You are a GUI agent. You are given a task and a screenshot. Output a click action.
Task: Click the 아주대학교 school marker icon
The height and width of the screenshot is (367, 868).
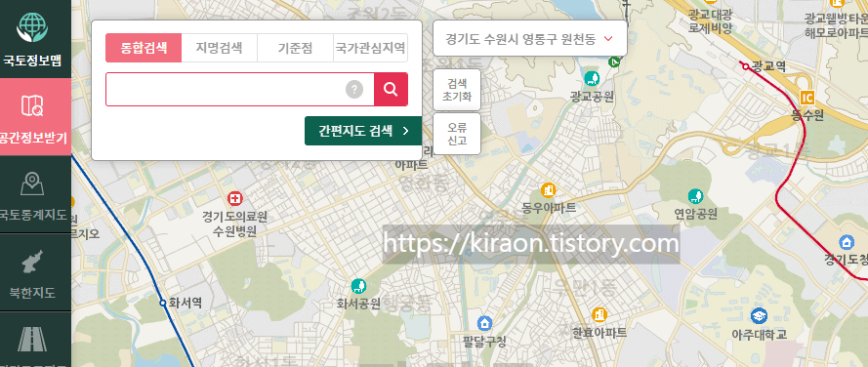[x=759, y=316]
